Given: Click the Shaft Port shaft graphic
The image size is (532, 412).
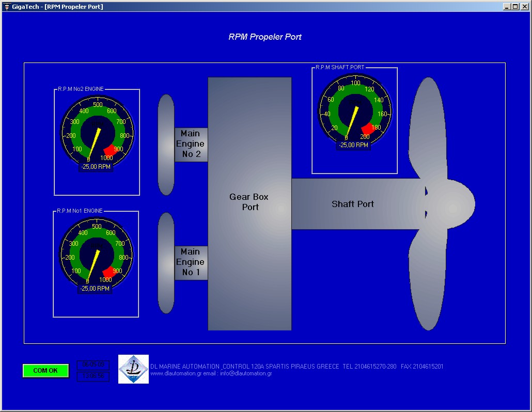Looking at the screenshot, I should pos(353,204).
